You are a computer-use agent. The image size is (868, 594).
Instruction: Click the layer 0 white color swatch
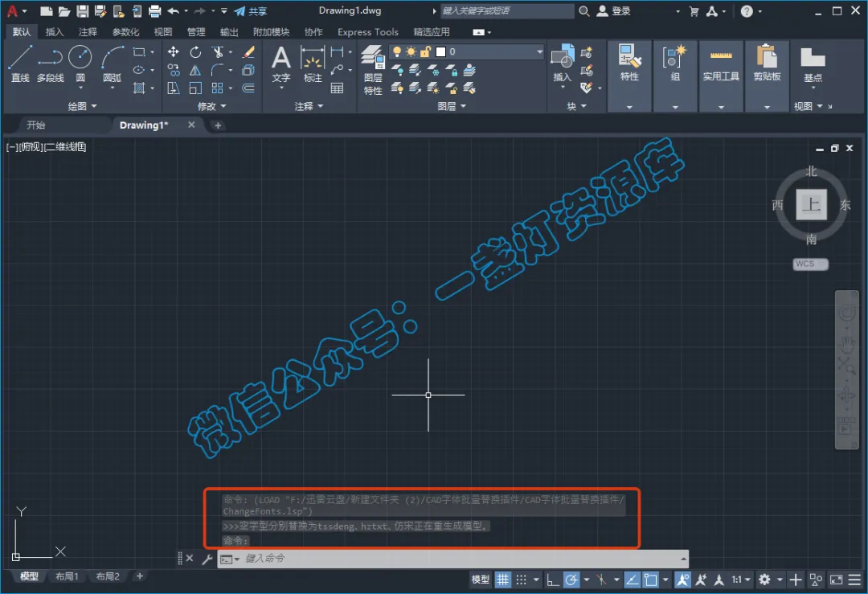[x=440, y=51]
